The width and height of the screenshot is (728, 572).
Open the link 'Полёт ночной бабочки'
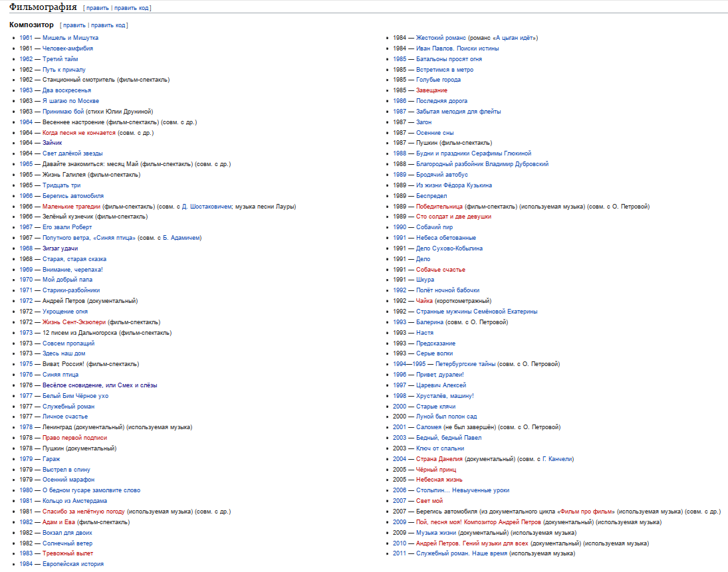pyautogui.click(x=447, y=290)
